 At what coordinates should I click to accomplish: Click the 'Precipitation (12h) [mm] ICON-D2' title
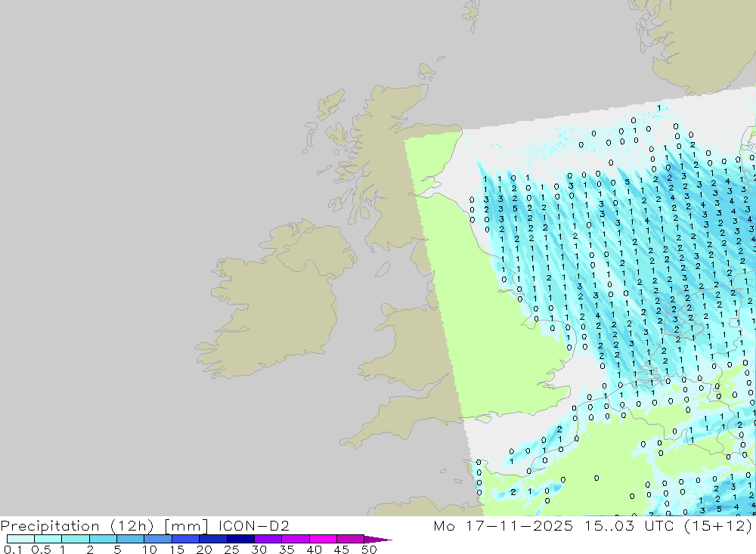pos(144,525)
